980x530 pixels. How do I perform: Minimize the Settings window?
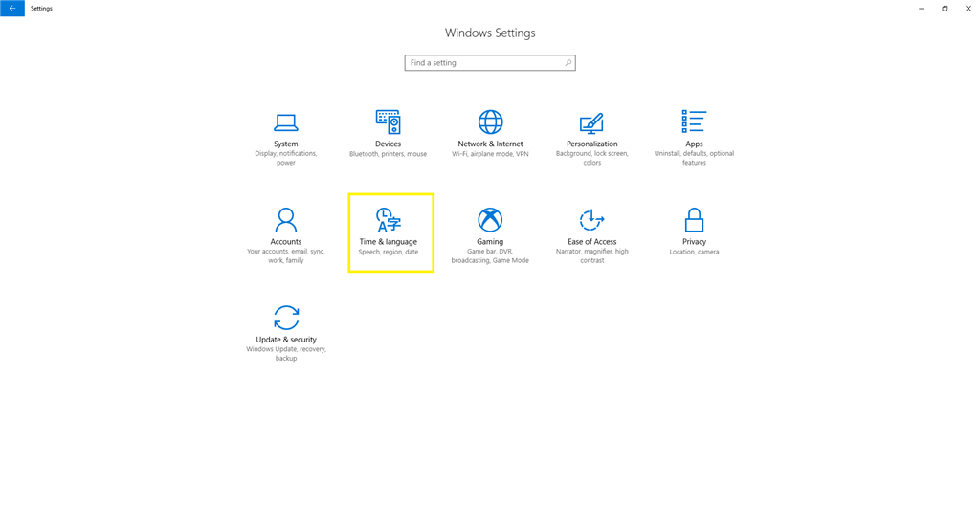(922, 8)
